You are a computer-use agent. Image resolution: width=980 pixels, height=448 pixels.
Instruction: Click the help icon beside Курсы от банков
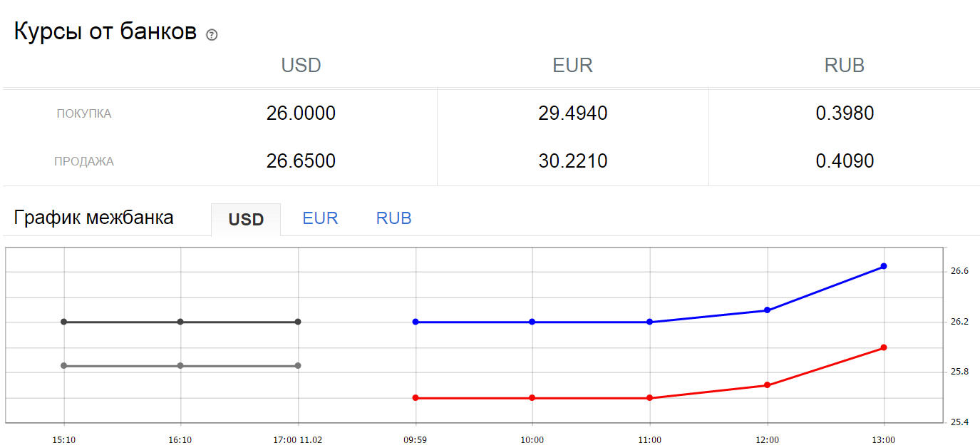212,35
